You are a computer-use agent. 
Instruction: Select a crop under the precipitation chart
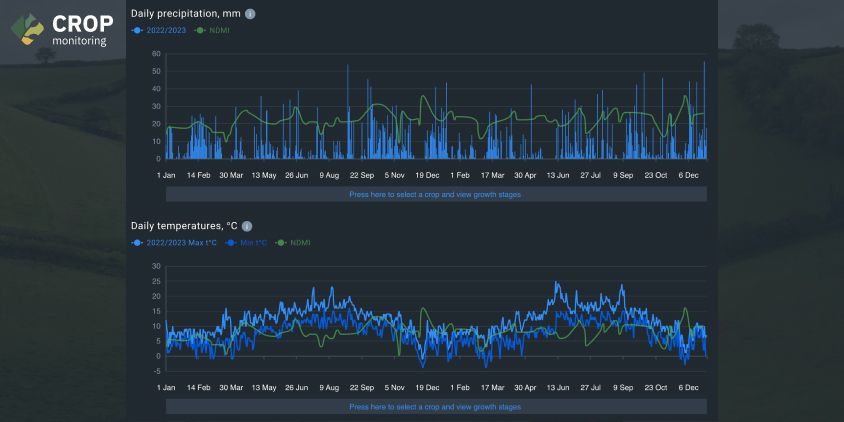pos(436,194)
